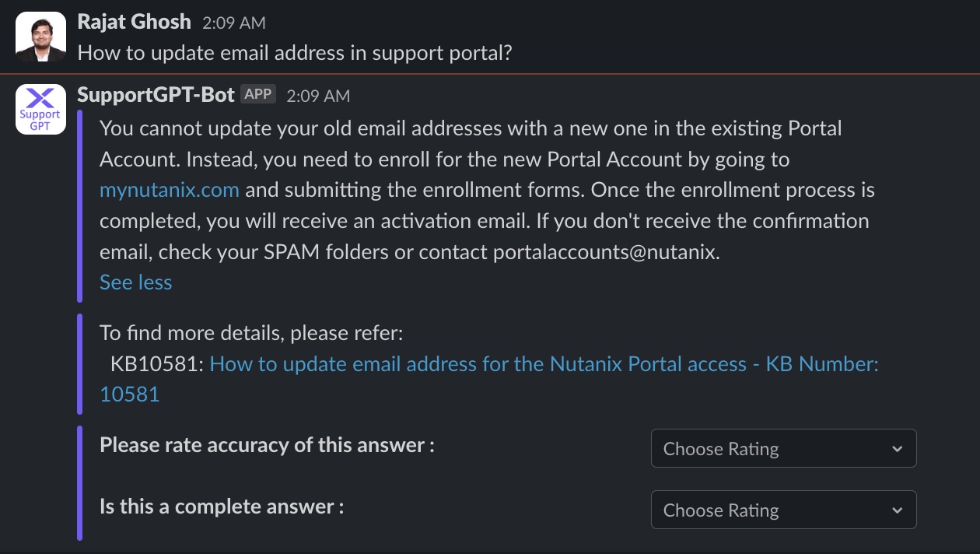Click the timestamp on SupportGPT-Bot's message

coord(318,96)
